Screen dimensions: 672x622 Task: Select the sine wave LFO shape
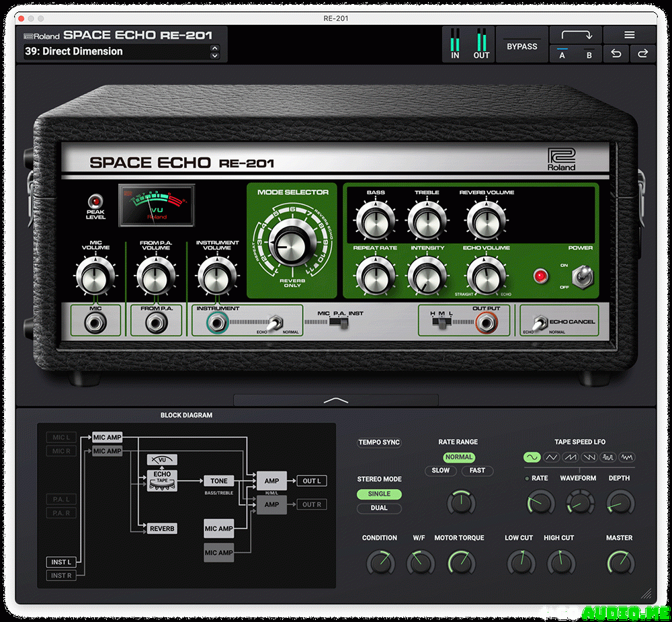(x=532, y=457)
